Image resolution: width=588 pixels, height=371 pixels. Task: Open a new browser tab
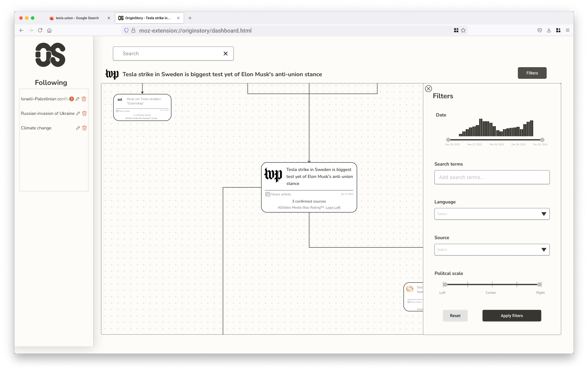tap(190, 18)
